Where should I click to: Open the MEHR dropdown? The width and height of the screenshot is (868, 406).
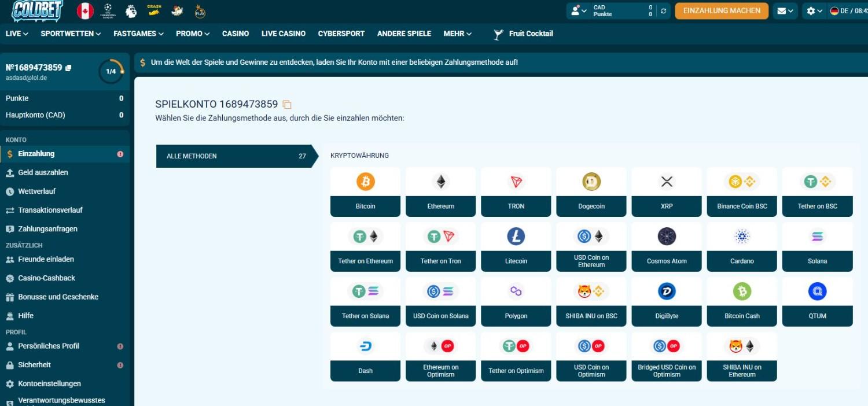point(458,34)
